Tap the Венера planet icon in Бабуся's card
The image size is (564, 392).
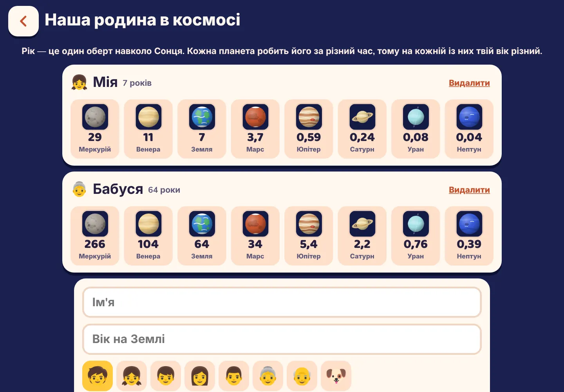pyautogui.click(x=148, y=224)
